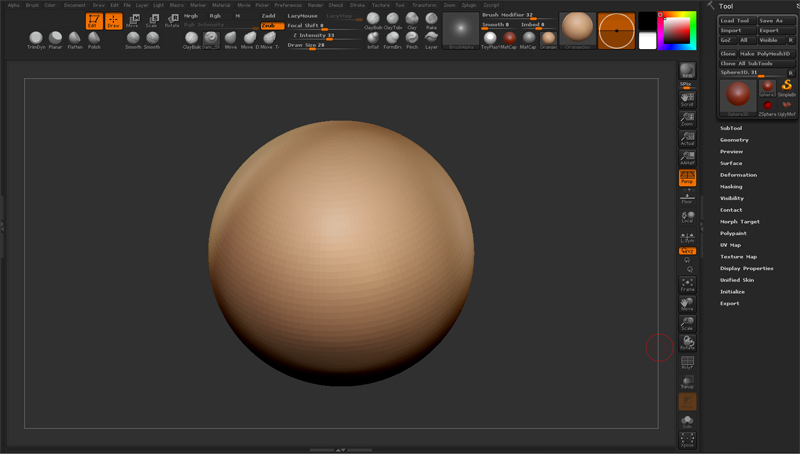Click the AAHalf icon
Image resolution: width=800 pixels, height=454 pixels.
pyautogui.click(x=687, y=158)
